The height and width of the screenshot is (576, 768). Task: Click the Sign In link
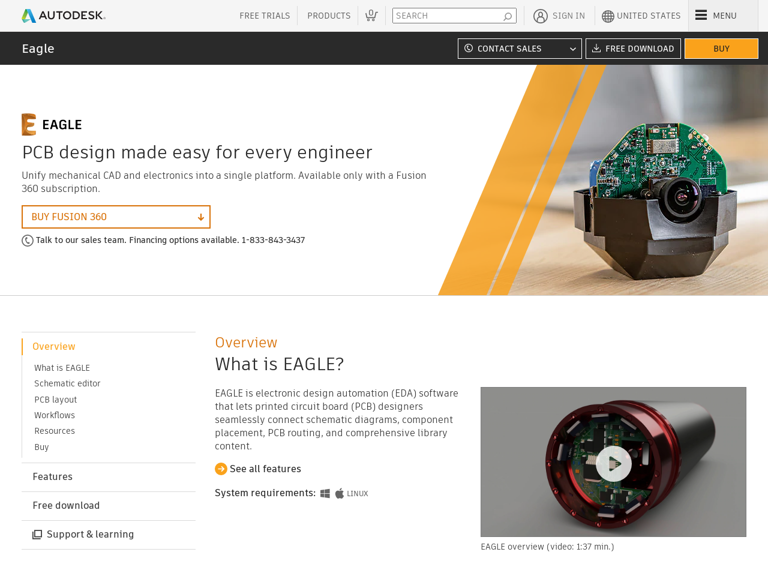point(569,16)
